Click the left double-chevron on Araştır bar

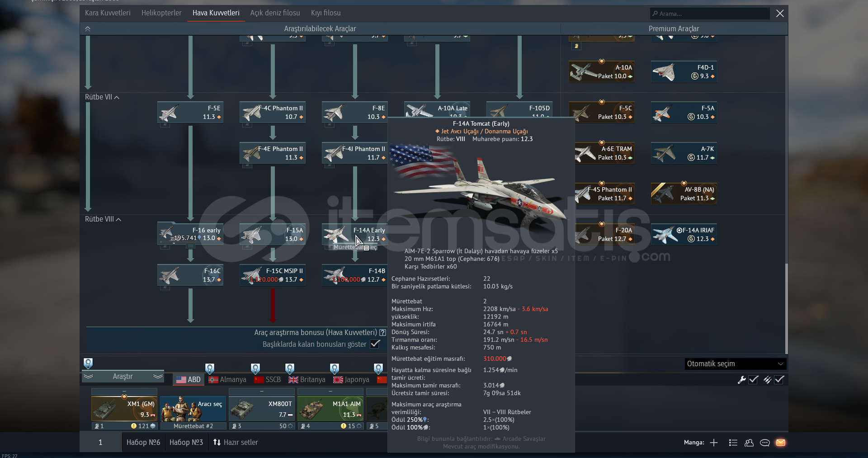pyautogui.click(x=89, y=376)
